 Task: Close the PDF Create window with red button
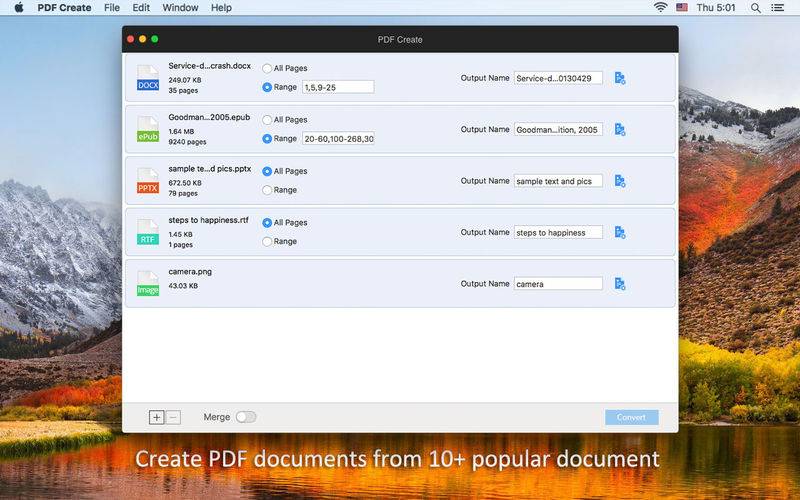(131, 39)
